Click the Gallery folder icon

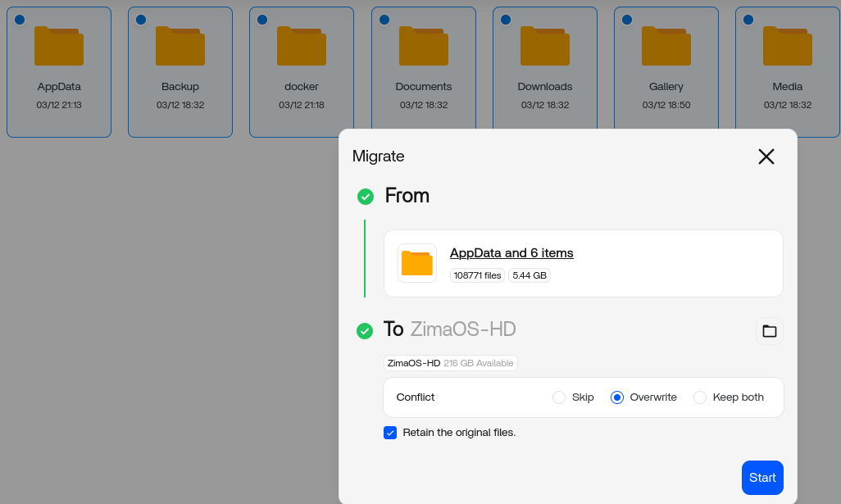[x=666, y=46]
